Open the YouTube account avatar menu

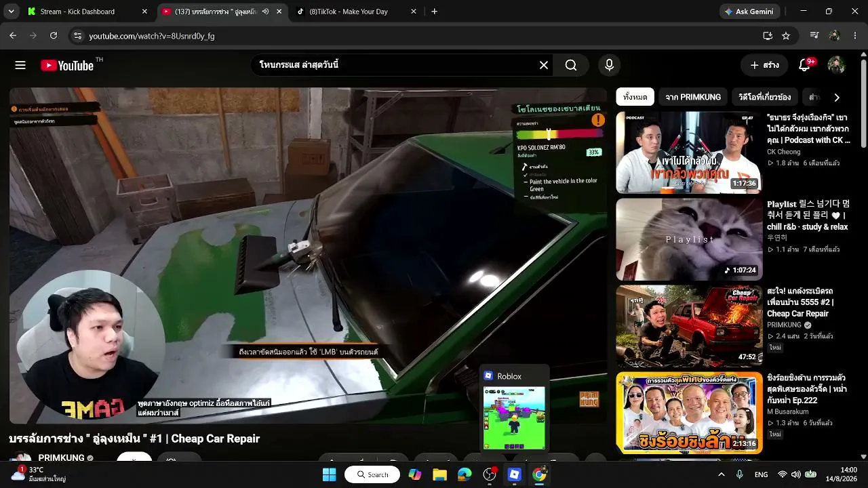pos(836,65)
